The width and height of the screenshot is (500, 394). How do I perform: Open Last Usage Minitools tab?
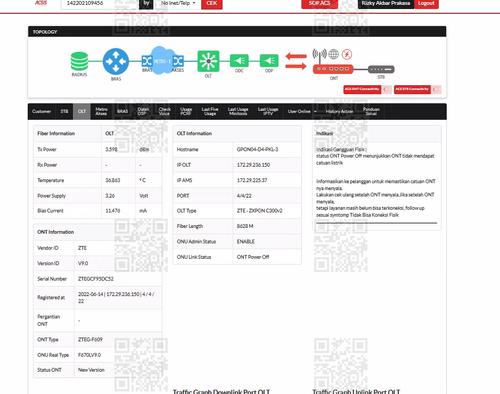point(238,111)
